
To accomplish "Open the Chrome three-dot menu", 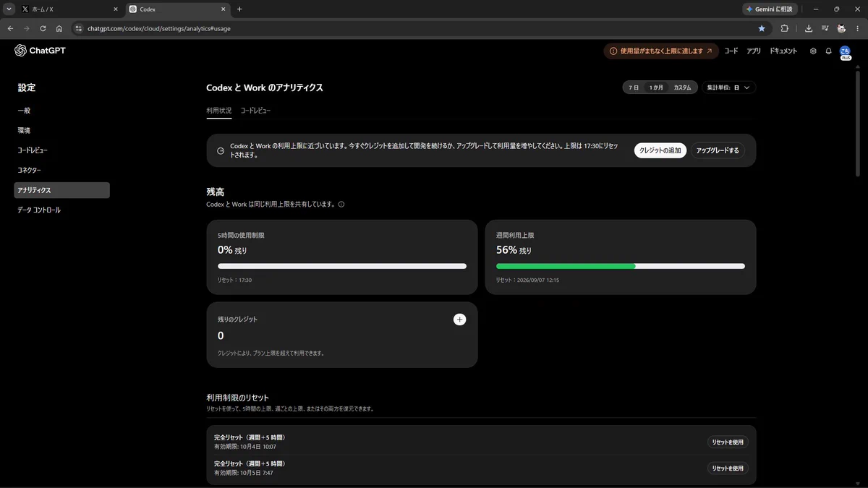I will pyautogui.click(x=858, y=28).
